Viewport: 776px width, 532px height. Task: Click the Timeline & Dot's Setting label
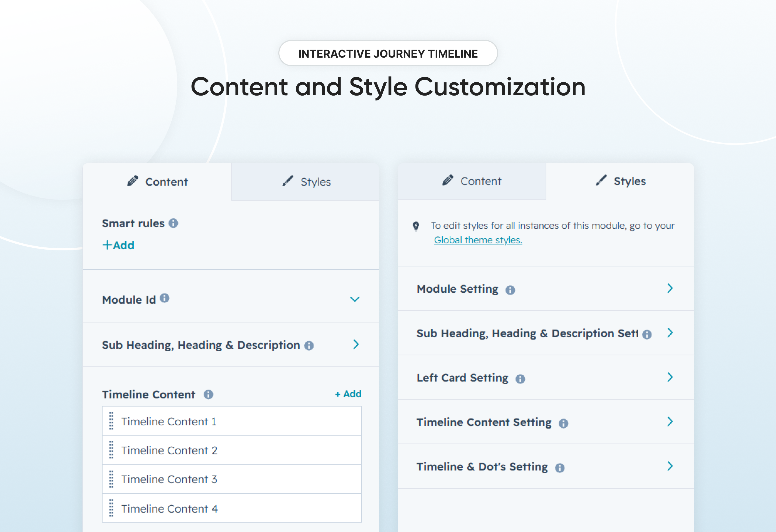pyautogui.click(x=482, y=467)
